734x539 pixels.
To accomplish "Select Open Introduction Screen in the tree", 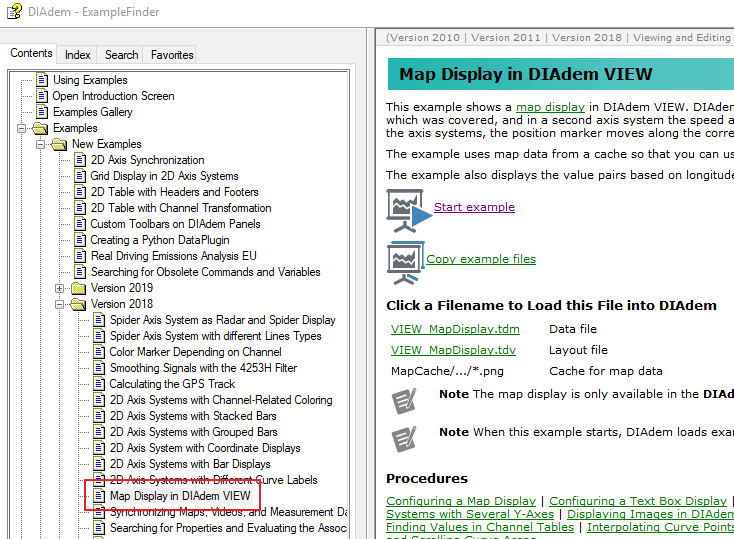I will point(113,96).
